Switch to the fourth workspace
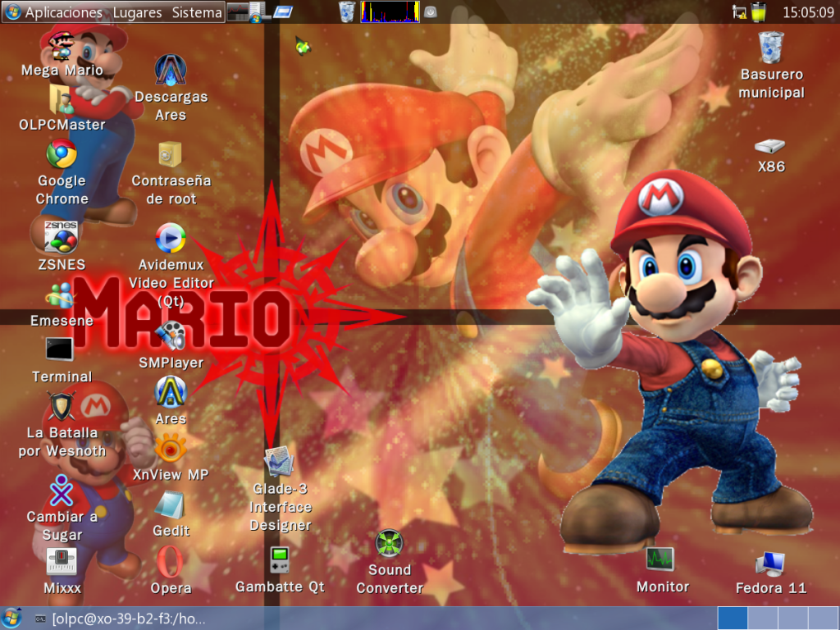The width and height of the screenshot is (840, 630). coord(823,619)
